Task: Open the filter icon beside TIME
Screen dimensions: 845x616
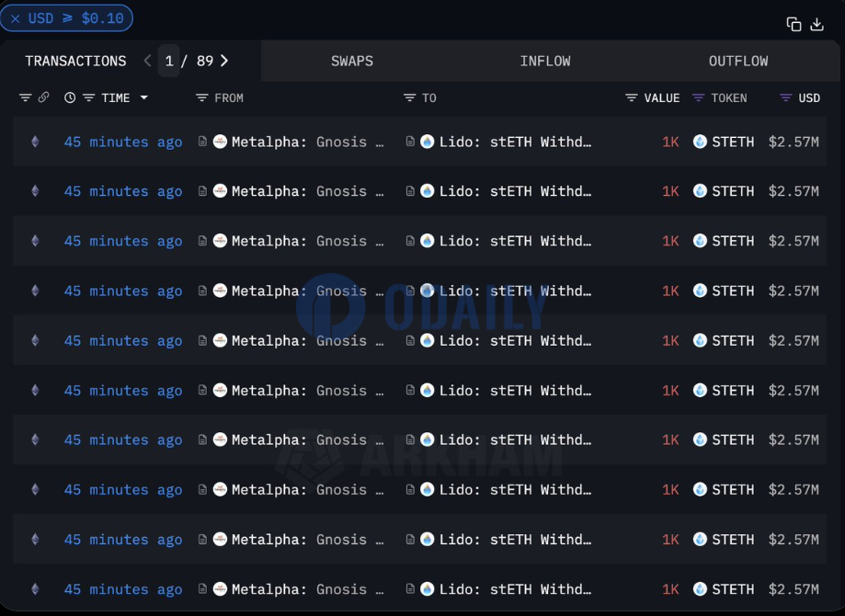Action: tap(89, 97)
